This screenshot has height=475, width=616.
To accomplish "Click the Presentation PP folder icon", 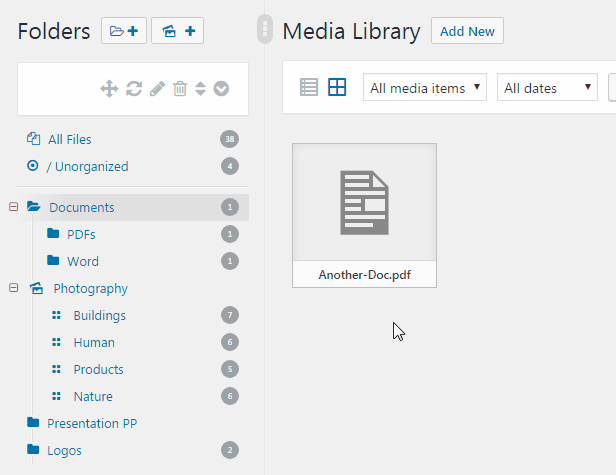I will (33, 422).
